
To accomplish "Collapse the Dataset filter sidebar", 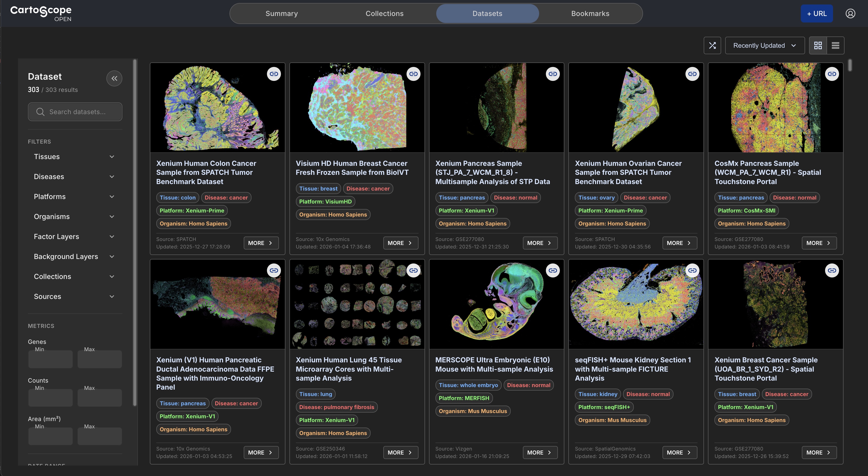I will pyautogui.click(x=114, y=78).
